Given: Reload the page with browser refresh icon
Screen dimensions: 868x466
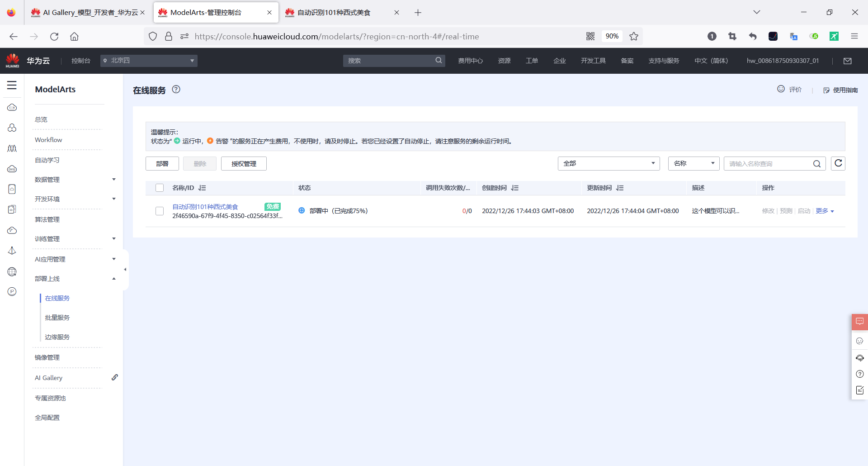Looking at the screenshot, I should point(54,37).
